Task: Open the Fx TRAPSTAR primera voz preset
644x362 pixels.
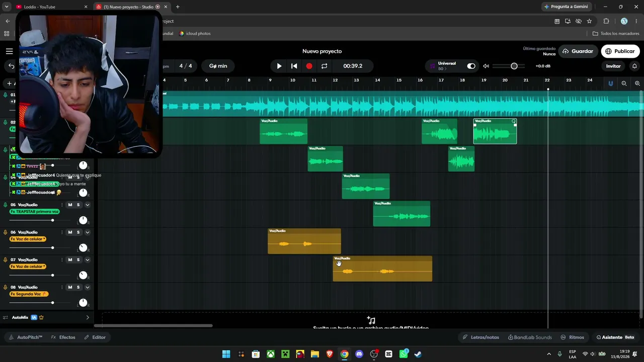Action: point(35,212)
